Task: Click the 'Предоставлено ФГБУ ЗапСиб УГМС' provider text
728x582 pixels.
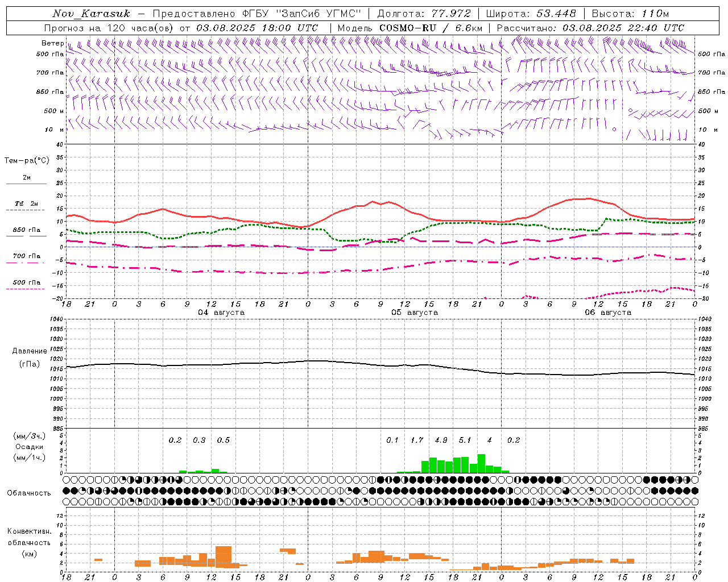Action: [x=257, y=14]
